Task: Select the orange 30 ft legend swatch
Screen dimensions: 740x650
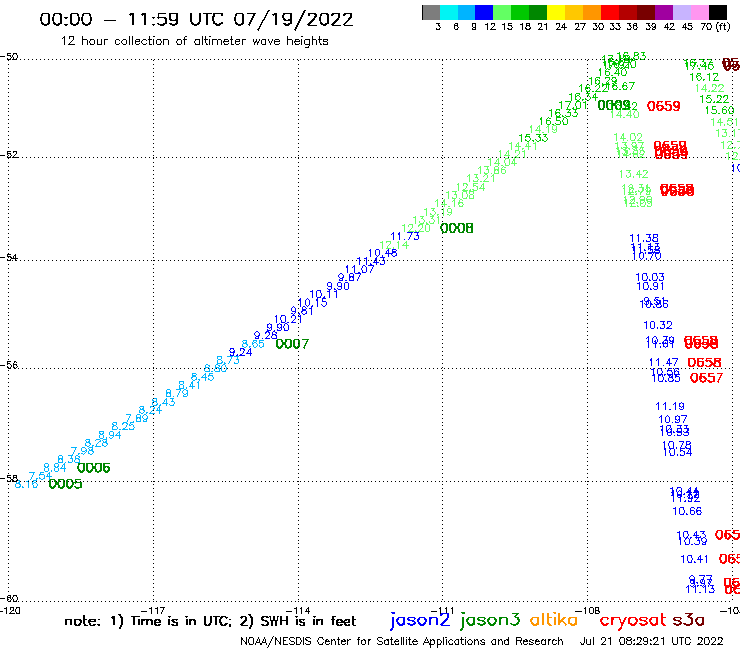Action: (x=592, y=12)
